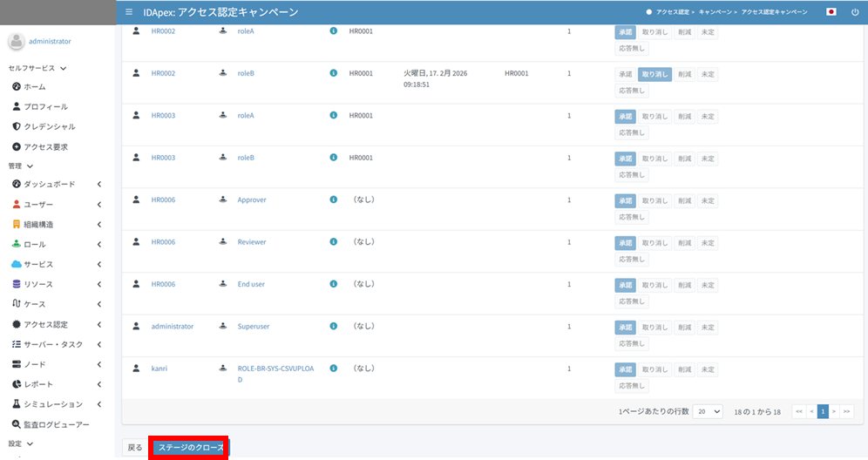
Task: Select 承認 for HR0002 roleA row
Action: 625,32
